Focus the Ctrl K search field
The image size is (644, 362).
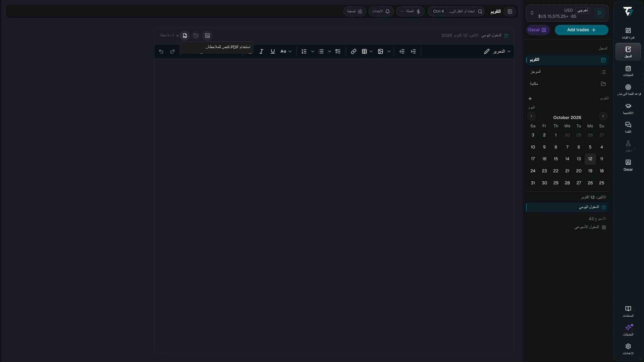tap(456, 11)
